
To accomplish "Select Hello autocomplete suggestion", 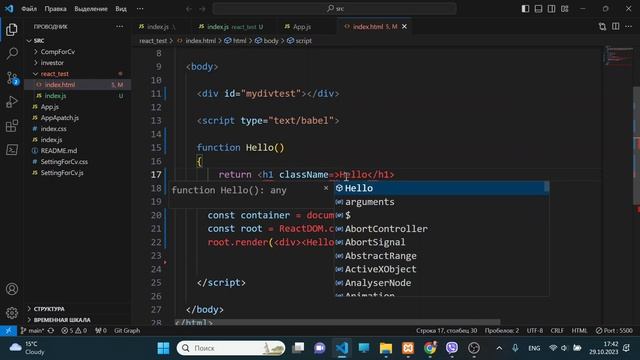I will [442, 188].
